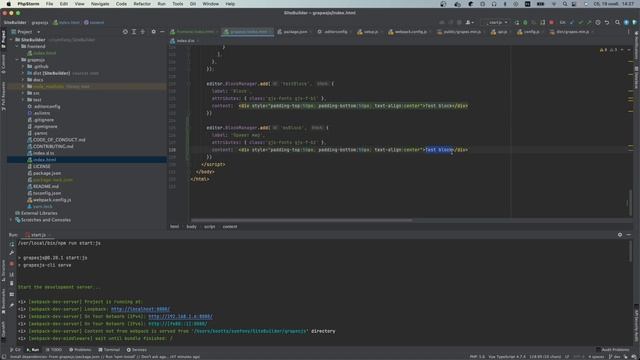This screenshot has height=360, width=640.
Task: Open user account icon in toolbar
Action: point(469,22)
